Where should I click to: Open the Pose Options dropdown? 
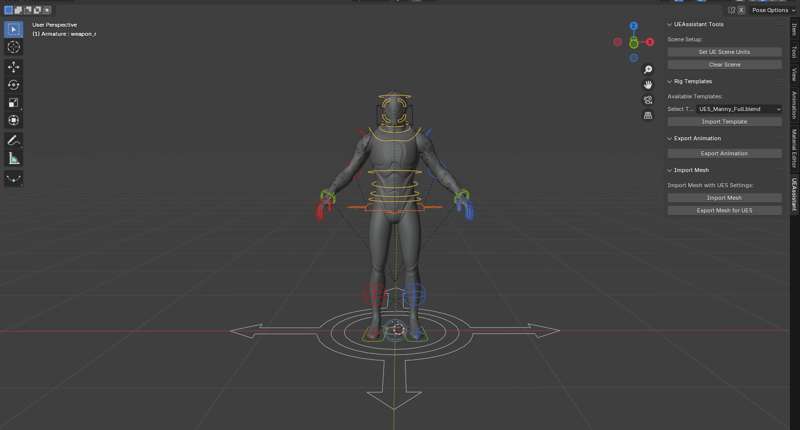coord(771,9)
